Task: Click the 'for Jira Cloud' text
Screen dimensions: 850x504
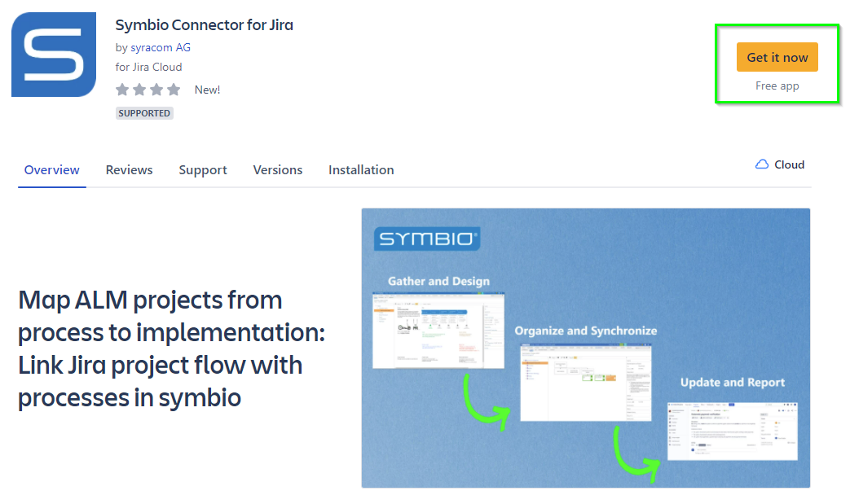Action: click(148, 67)
